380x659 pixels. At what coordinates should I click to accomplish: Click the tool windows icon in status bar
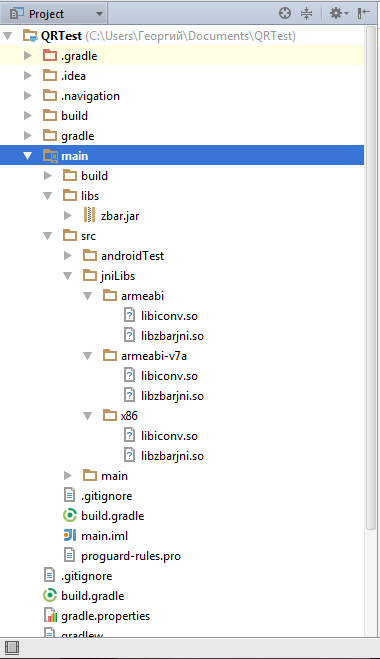coord(11,648)
